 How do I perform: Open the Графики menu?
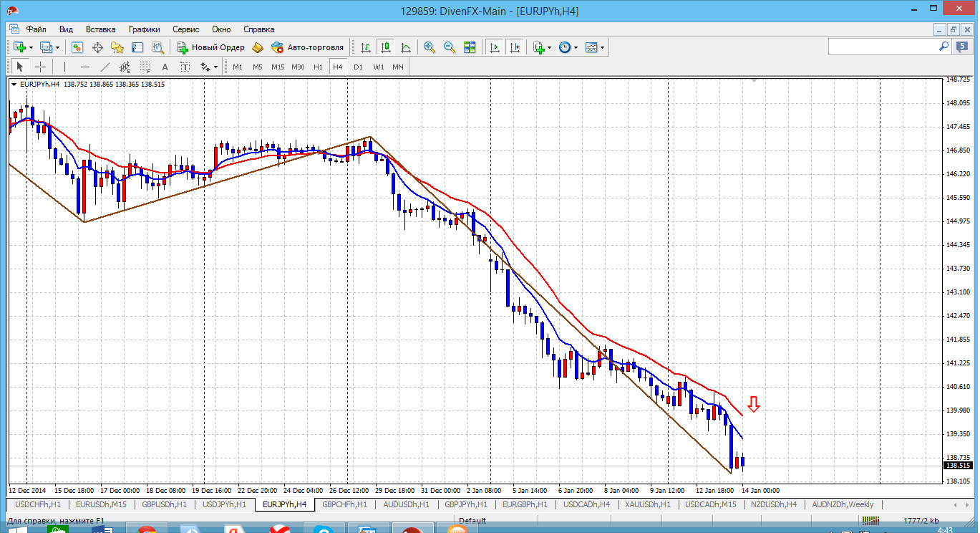tap(144, 29)
